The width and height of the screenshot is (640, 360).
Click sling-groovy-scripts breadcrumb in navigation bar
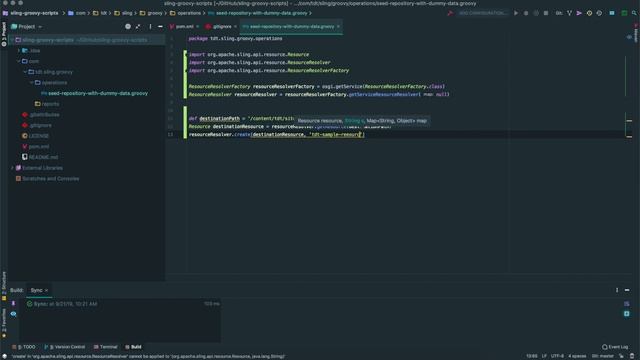coord(34,13)
